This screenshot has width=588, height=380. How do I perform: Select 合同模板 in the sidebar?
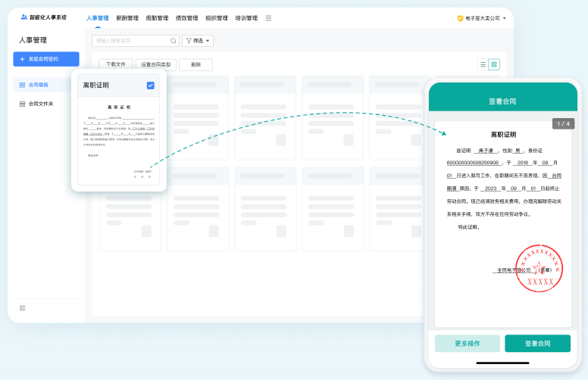[x=42, y=85]
